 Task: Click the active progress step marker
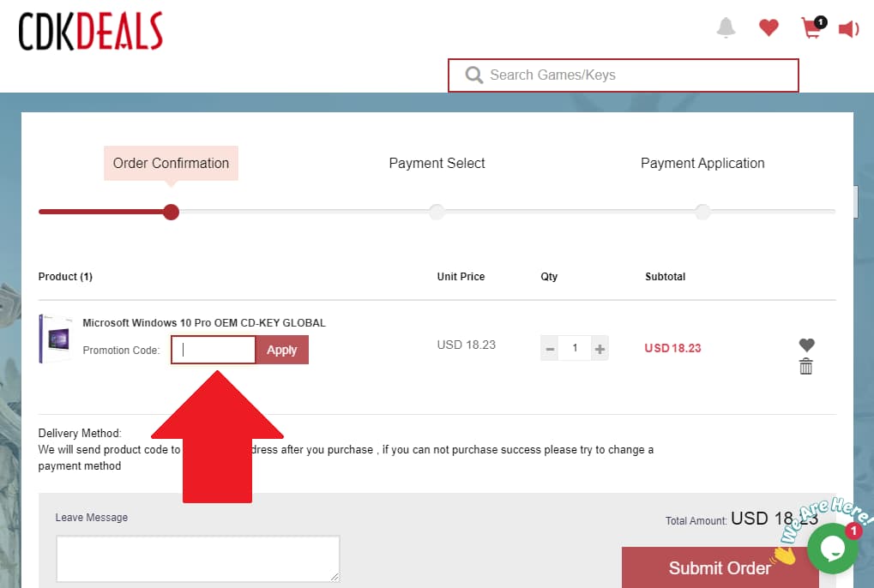pyautogui.click(x=172, y=213)
